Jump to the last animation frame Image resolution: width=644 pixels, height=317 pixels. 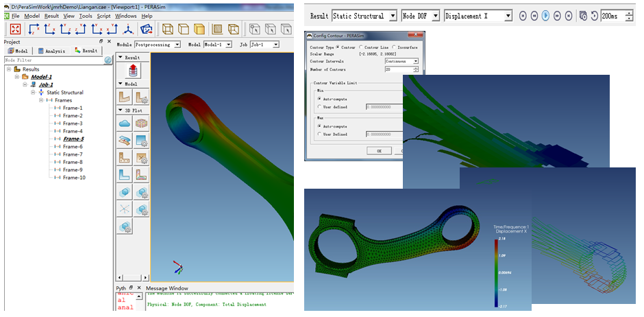click(x=569, y=15)
